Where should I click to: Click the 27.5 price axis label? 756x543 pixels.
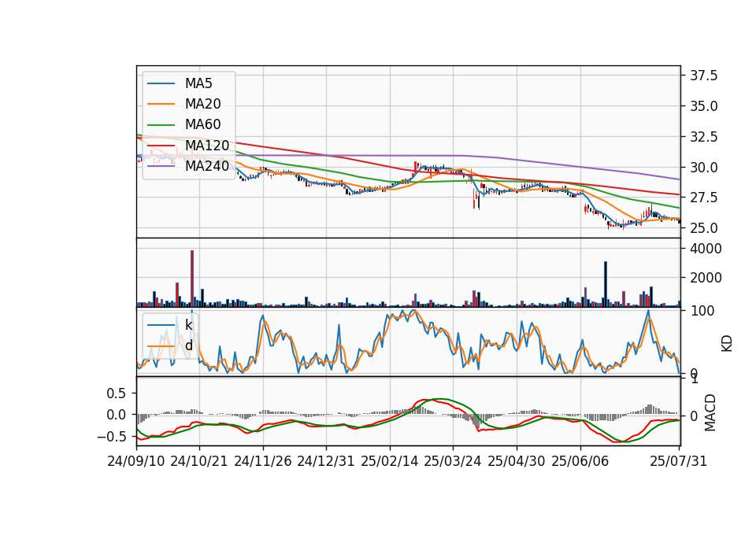(703, 198)
